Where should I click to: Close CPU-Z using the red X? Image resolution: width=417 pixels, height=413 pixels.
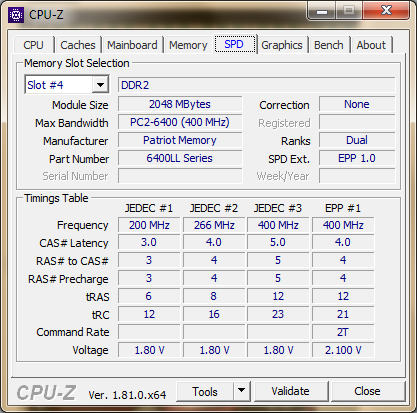point(386,10)
